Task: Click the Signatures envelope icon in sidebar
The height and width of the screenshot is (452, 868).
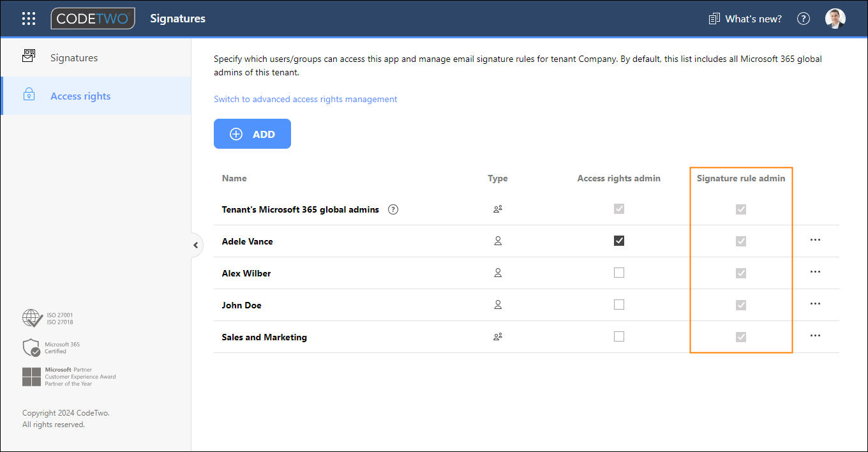Action: pos(29,57)
